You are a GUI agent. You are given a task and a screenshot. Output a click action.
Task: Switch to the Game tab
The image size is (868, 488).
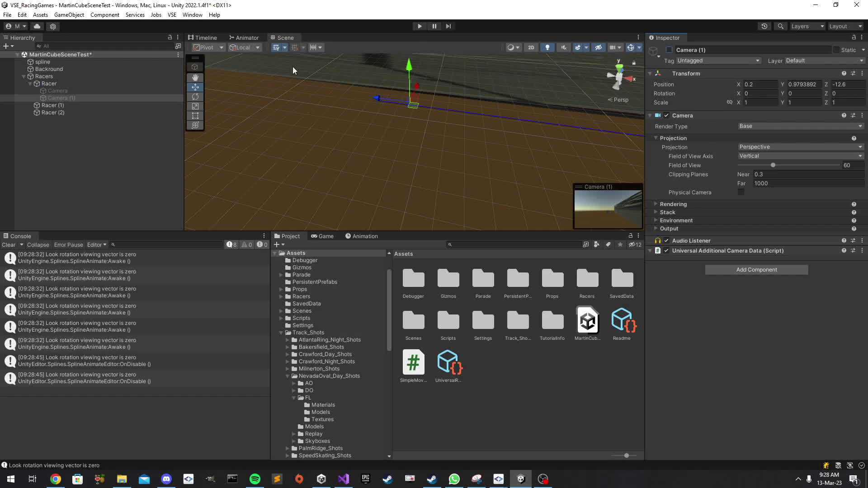(x=322, y=236)
